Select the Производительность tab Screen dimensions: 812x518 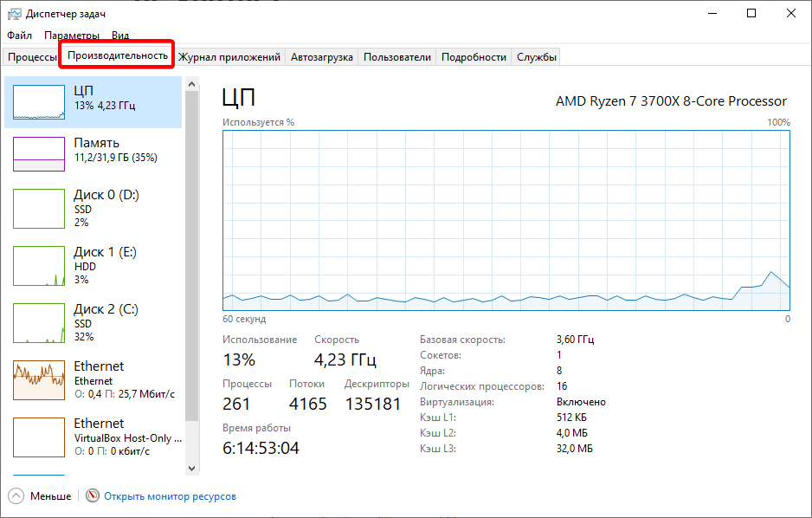pos(118,55)
